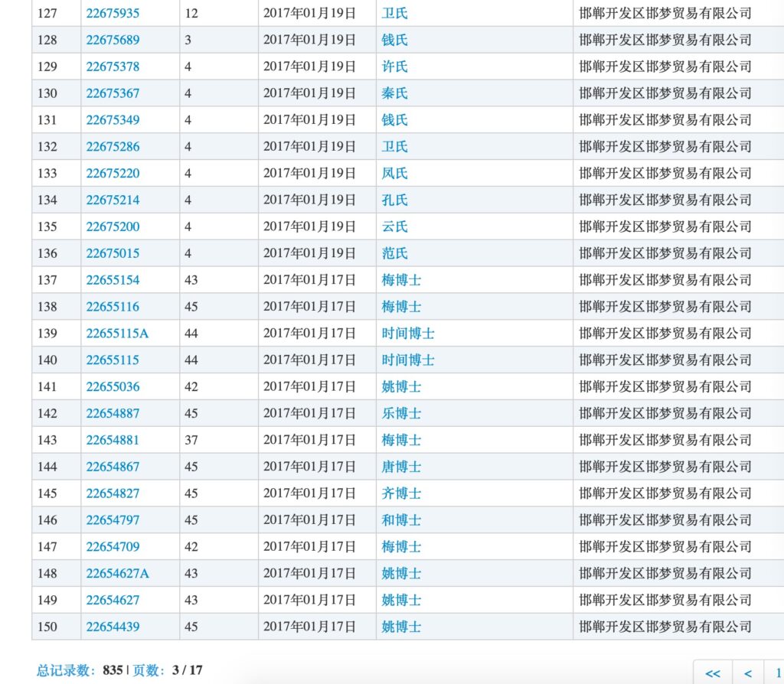Open registration number 22654881
784x684 pixels.
113,440
